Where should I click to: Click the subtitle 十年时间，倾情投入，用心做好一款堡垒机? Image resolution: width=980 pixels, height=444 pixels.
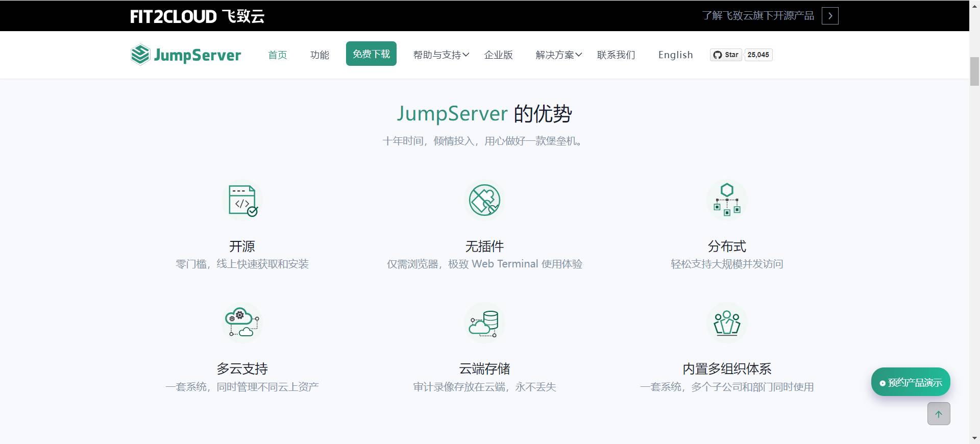(x=482, y=141)
